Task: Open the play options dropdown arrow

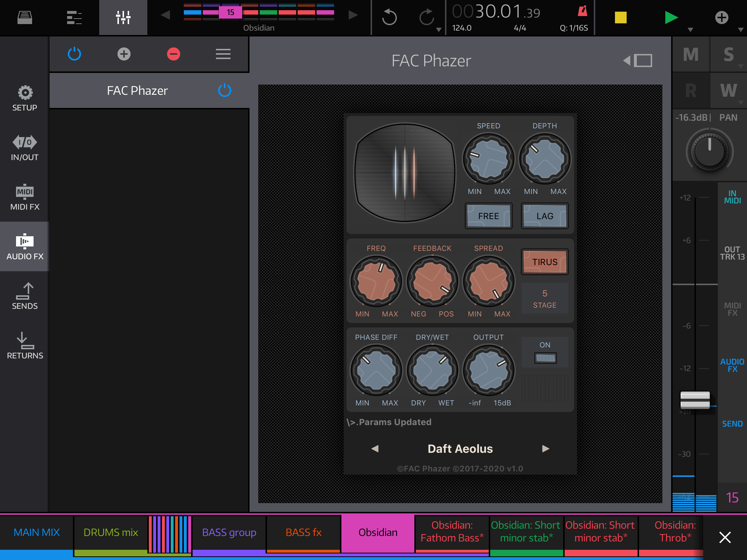Action: pyautogui.click(x=690, y=30)
